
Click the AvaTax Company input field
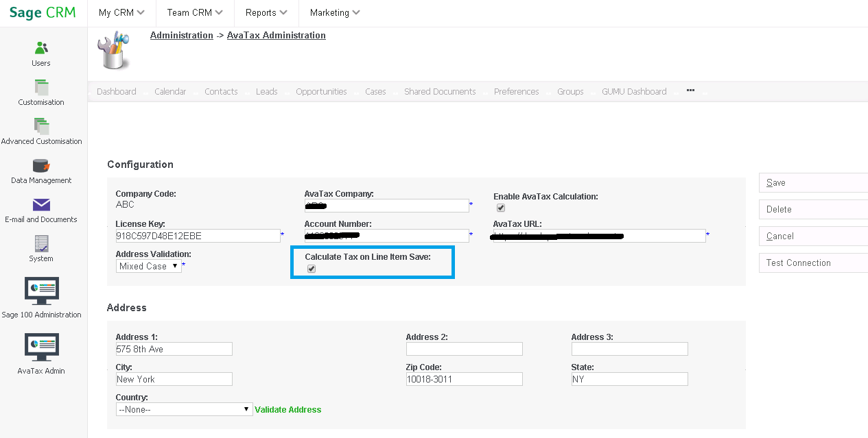click(387, 206)
